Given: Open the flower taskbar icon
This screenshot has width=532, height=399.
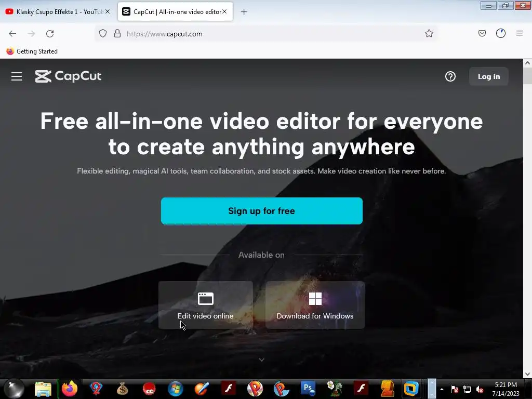Looking at the screenshot, I should pos(334,389).
